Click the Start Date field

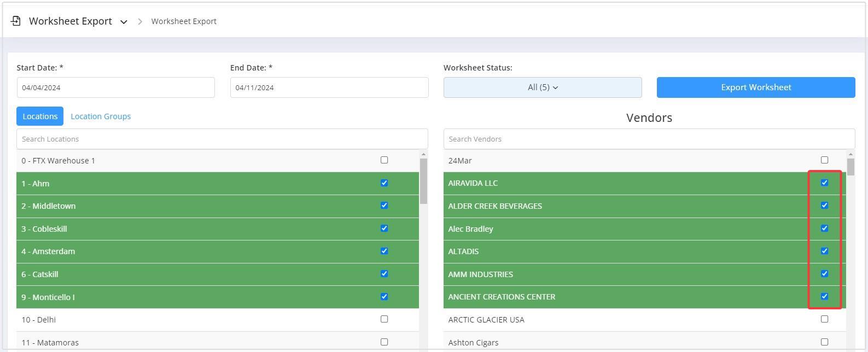coord(115,87)
